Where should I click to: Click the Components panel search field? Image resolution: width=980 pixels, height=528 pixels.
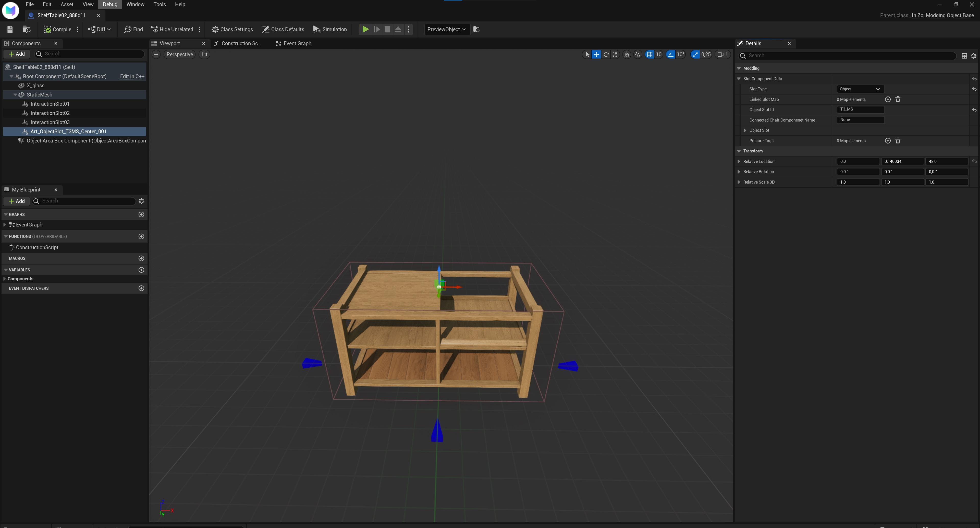90,54
